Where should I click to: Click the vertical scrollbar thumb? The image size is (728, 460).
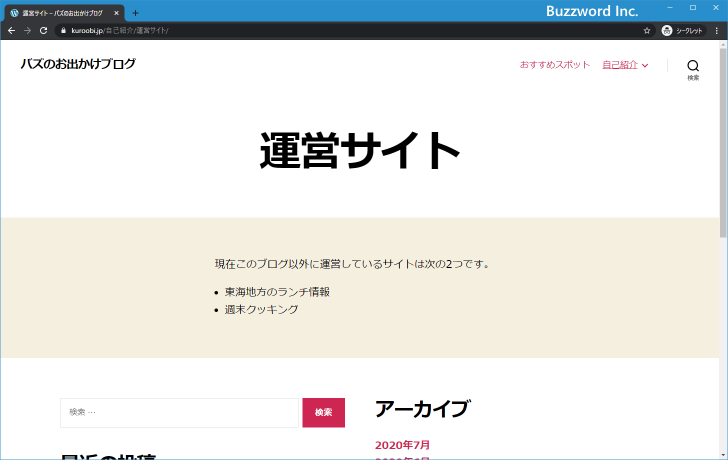tap(723, 143)
